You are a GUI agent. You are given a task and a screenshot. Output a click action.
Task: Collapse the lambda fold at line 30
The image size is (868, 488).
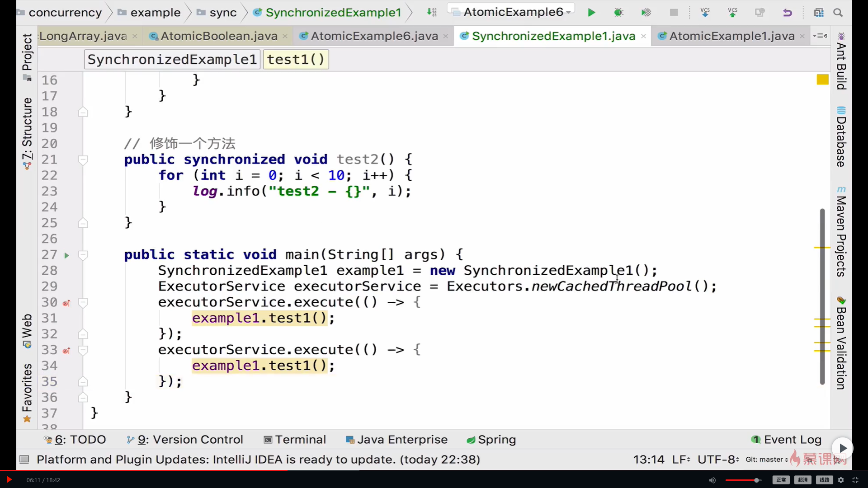[x=83, y=303]
